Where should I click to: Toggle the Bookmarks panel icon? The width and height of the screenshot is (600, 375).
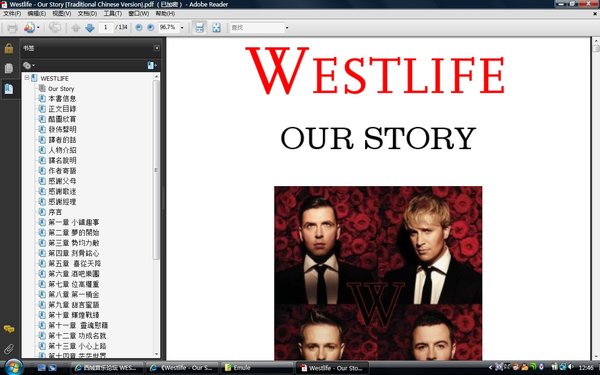click(9, 89)
